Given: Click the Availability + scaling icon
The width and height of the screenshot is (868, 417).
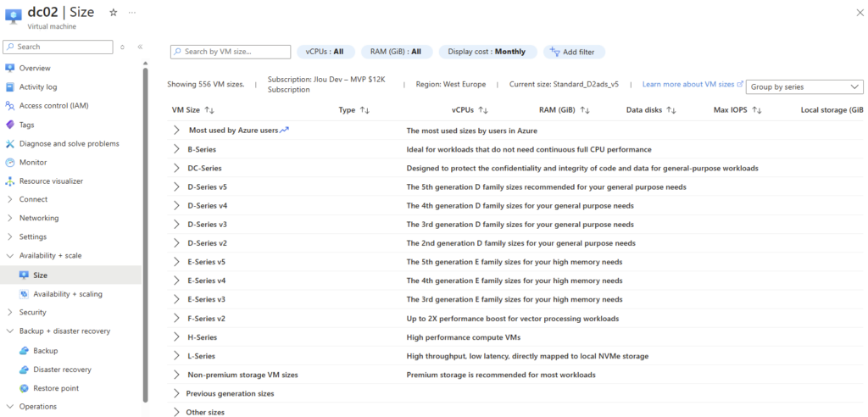Looking at the screenshot, I should (24, 294).
